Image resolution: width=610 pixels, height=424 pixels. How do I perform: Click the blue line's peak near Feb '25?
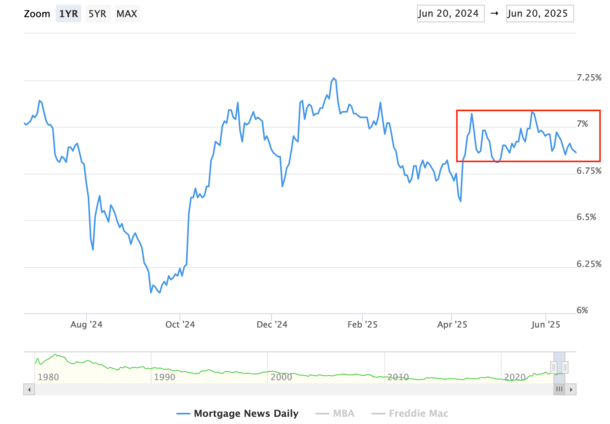click(333, 78)
